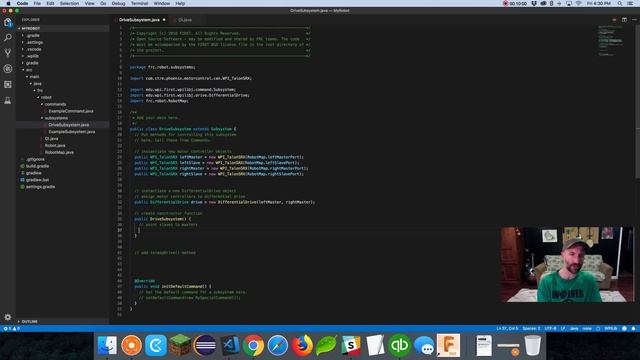Image resolution: width=640 pixels, height=360 pixels.
Task: Change language mode Java
Action: tap(574, 328)
